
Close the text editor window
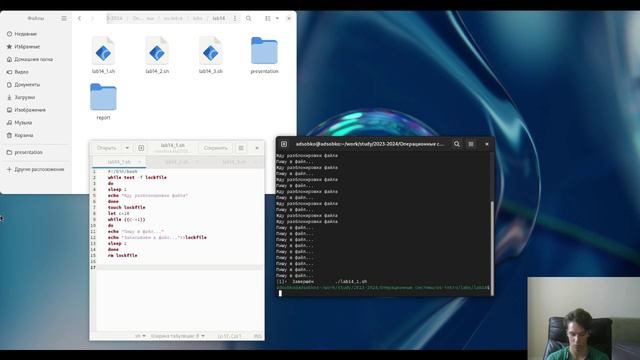pos(257,148)
